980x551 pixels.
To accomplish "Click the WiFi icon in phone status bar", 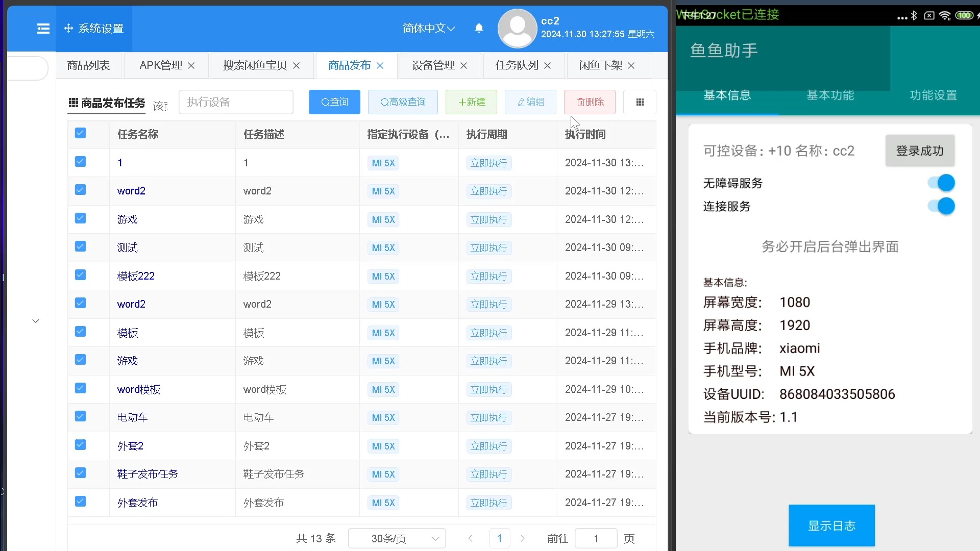I will [945, 15].
